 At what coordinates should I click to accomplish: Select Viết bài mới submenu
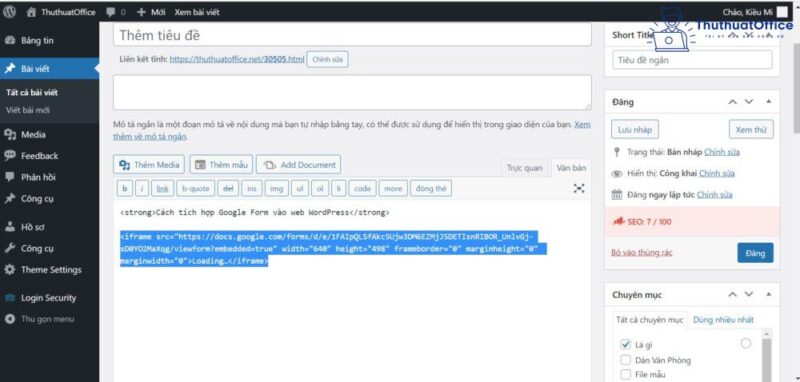click(x=28, y=110)
